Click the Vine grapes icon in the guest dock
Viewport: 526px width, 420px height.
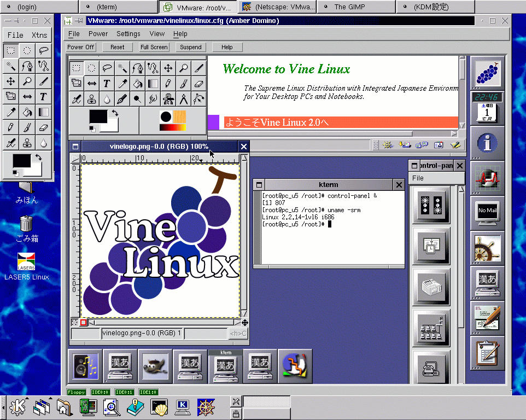click(x=487, y=73)
